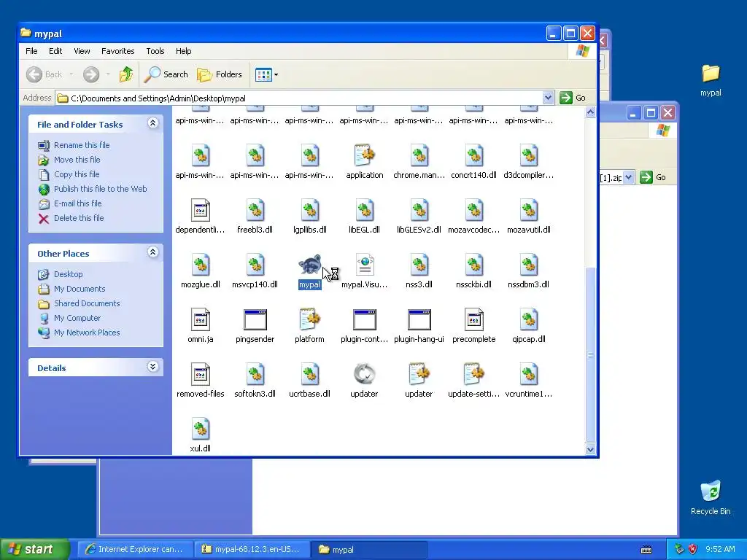
Task: Select the platform settings file
Action: tap(309, 326)
